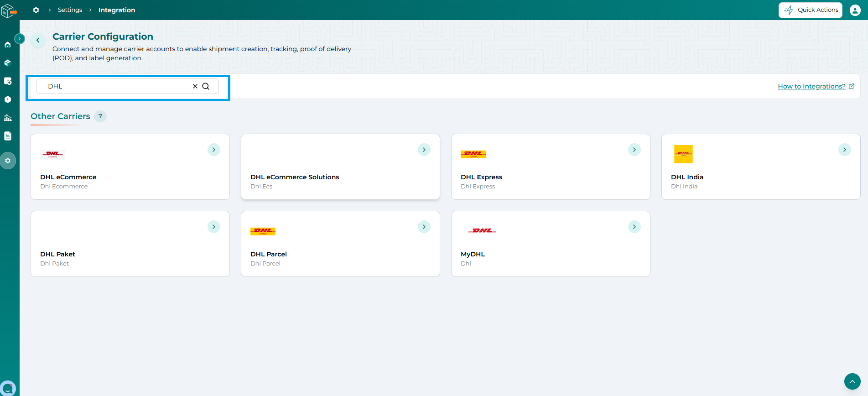Viewport: 868px width, 396px height.
Task: Open the chat support bubble at the bottom left
Action: point(8,388)
